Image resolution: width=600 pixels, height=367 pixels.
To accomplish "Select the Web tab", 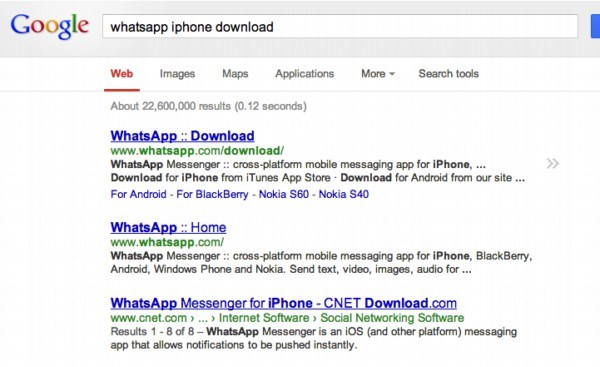I will 122,73.
